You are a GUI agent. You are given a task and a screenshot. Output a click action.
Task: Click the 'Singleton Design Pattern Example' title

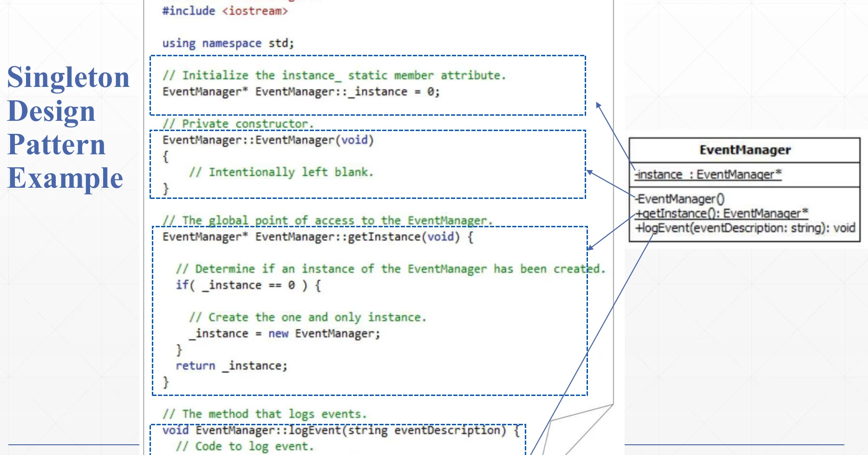68,127
